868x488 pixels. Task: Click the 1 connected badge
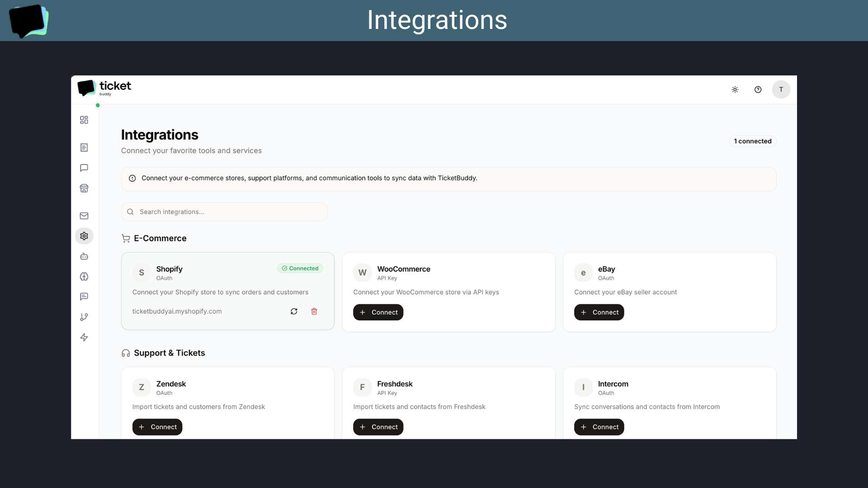[753, 141]
